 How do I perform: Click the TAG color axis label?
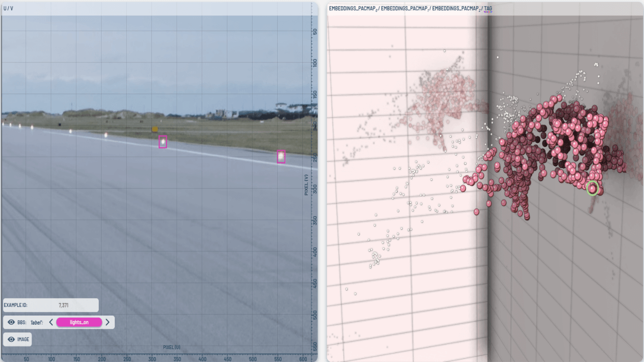pos(488,8)
